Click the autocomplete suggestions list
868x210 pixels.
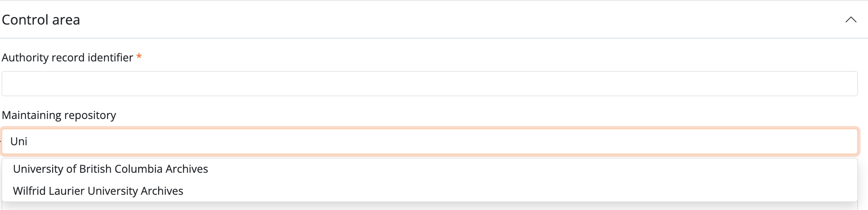click(x=429, y=180)
